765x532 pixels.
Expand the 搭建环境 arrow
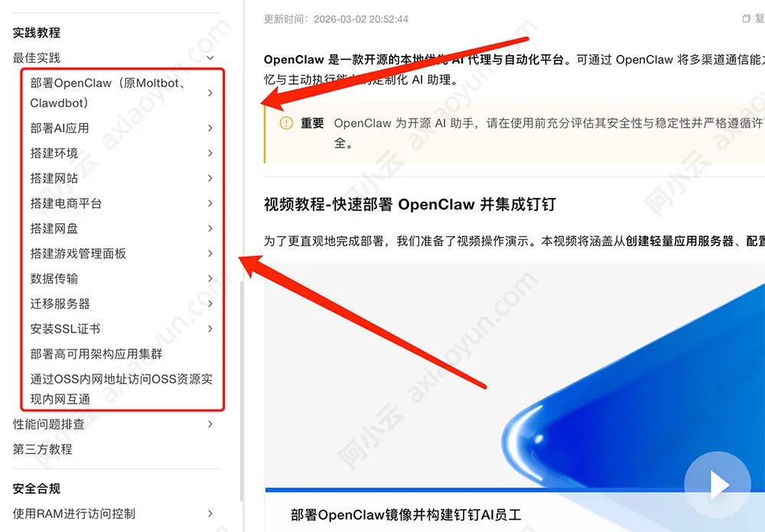pos(210,153)
